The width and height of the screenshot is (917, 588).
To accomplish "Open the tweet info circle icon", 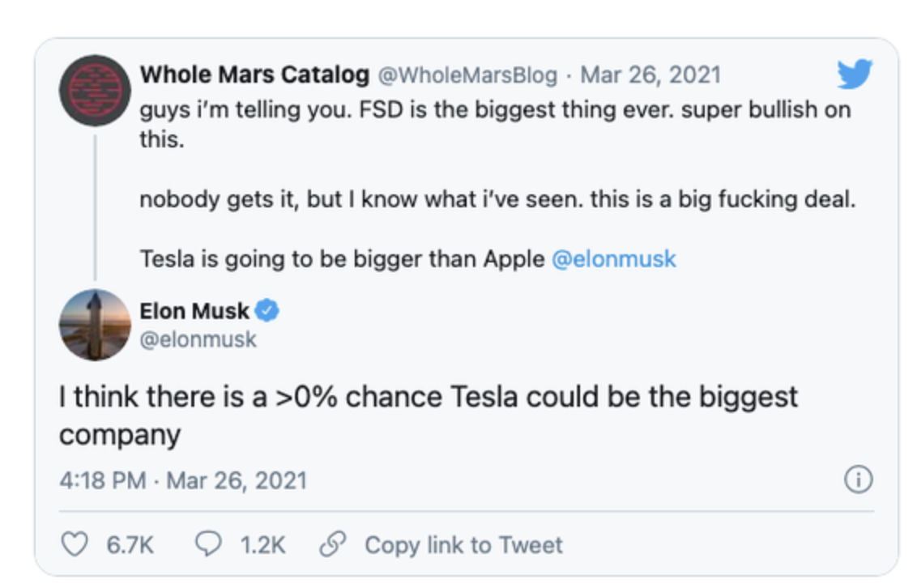I will (x=858, y=480).
